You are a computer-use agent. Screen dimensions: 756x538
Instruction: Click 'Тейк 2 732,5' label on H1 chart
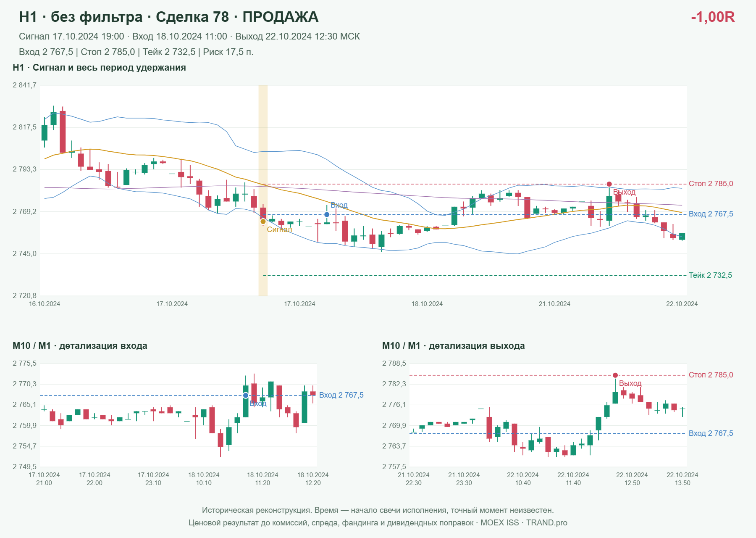click(x=710, y=275)
